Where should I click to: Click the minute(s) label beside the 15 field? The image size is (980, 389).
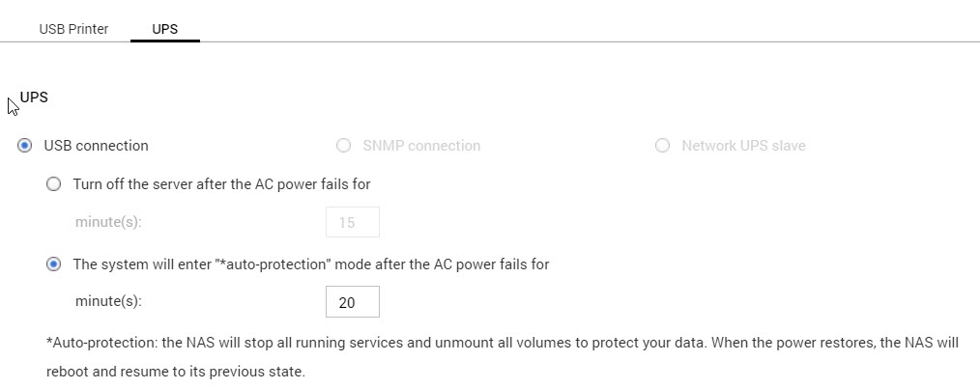108,222
